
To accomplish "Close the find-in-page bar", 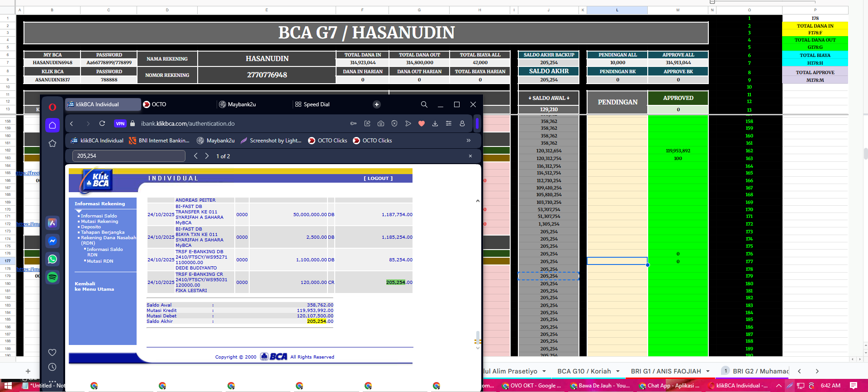I will pyautogui.click(x=470, y=156).
